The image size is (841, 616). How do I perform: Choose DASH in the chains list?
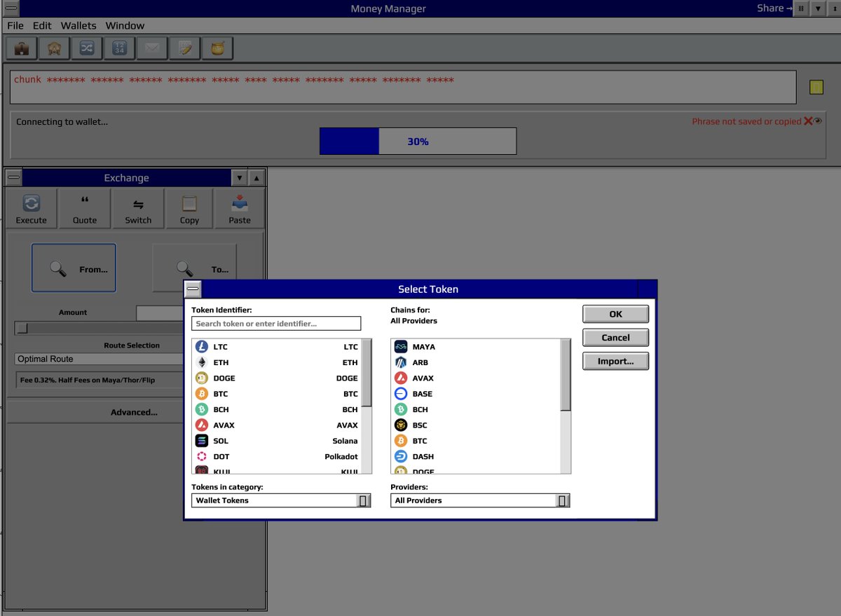(x=476, y=456)
